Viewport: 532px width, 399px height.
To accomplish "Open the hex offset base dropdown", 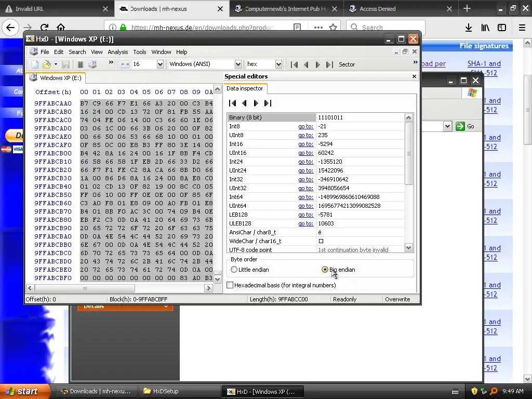I will (278, 64).
